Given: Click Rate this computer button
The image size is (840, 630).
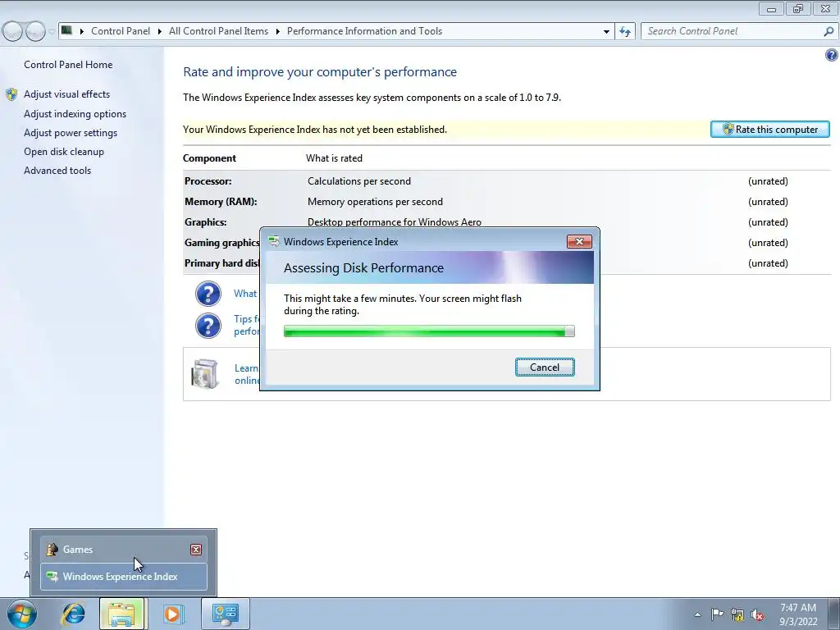Looking at the screenshot, I should click(x=769, y=129).
